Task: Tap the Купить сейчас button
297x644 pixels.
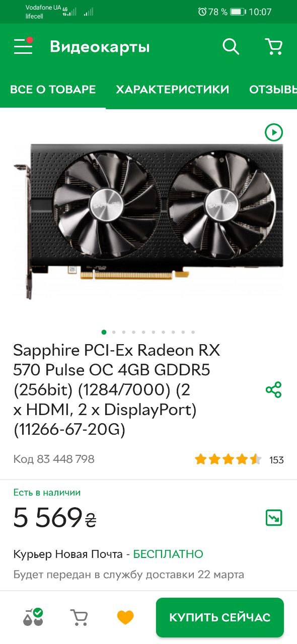Action: coord(220,617)
